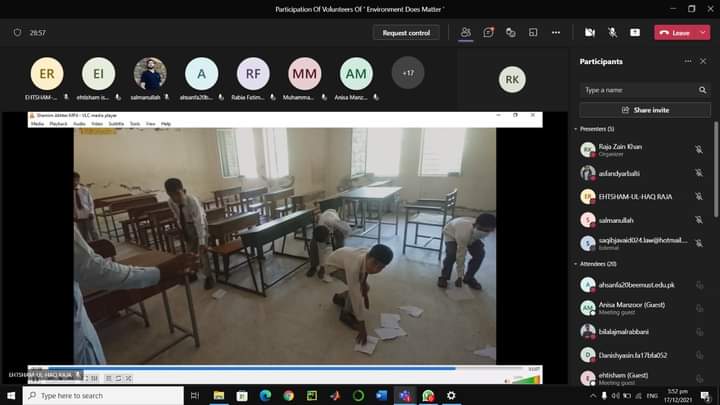This screenshot has width=720, height=405.
Task: Open Rooms view icon in toolbar
Action: [x=533, y=32]
